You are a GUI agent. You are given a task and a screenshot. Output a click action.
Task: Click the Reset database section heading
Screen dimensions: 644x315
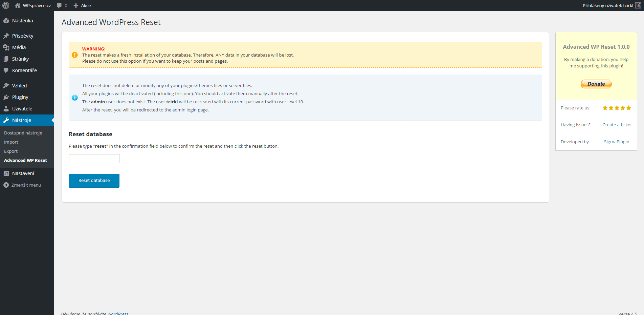(x=90, y=134)
